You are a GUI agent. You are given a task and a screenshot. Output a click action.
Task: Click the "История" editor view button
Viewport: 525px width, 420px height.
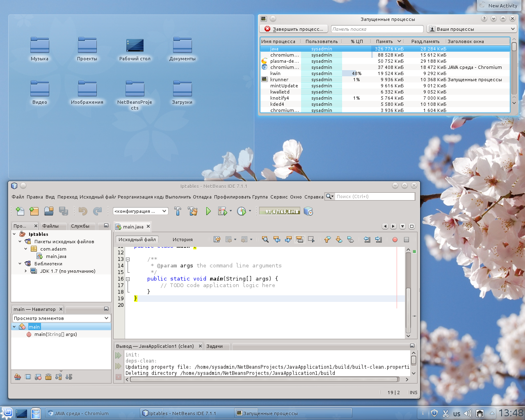(x=183, y=240)
